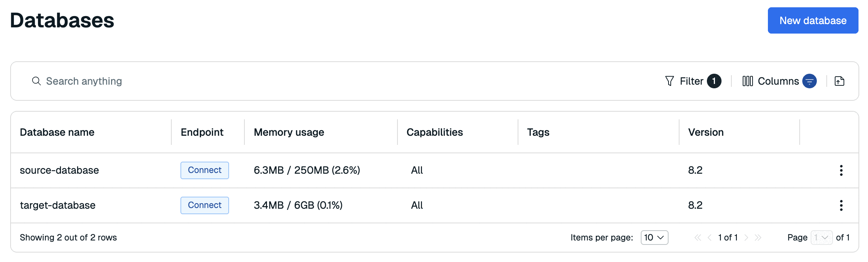This screenshot has height=262, width=868.
Task: Click the Search anything input field
Action: pos(219,81)
